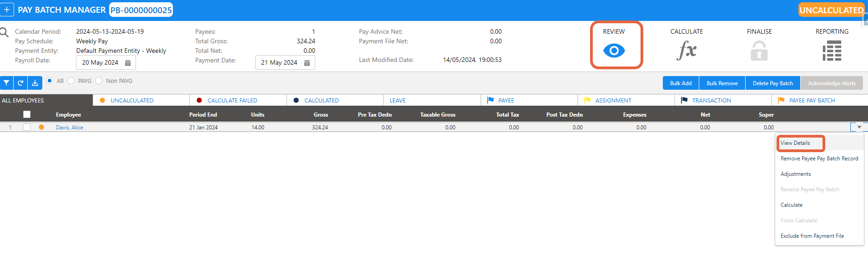868x256 pixels.
Task: Toggle the select-all header checkbox
Action: [27, 114]
